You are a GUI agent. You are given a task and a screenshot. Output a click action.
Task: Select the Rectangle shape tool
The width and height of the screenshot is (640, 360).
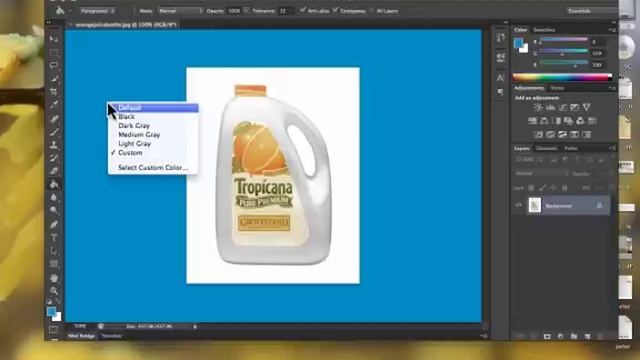tap(53, 264)
